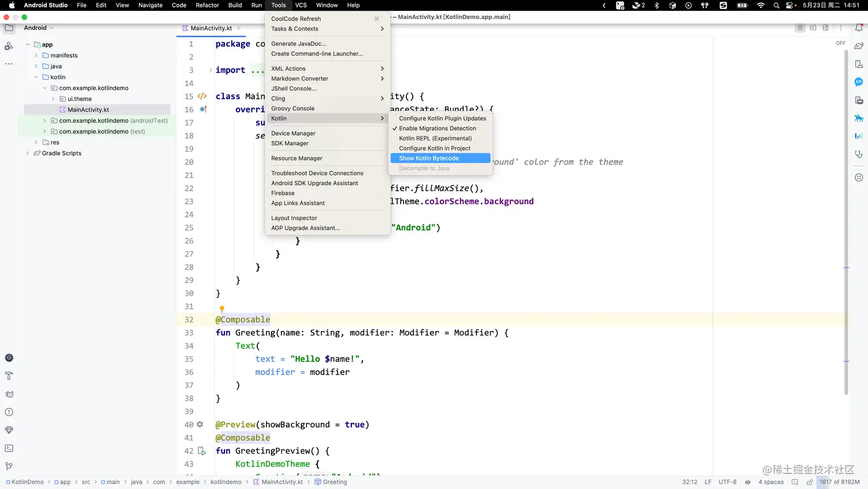Switch the editor to Code-only view
This screenshot has height=489, width=868.
coord(800,28)
